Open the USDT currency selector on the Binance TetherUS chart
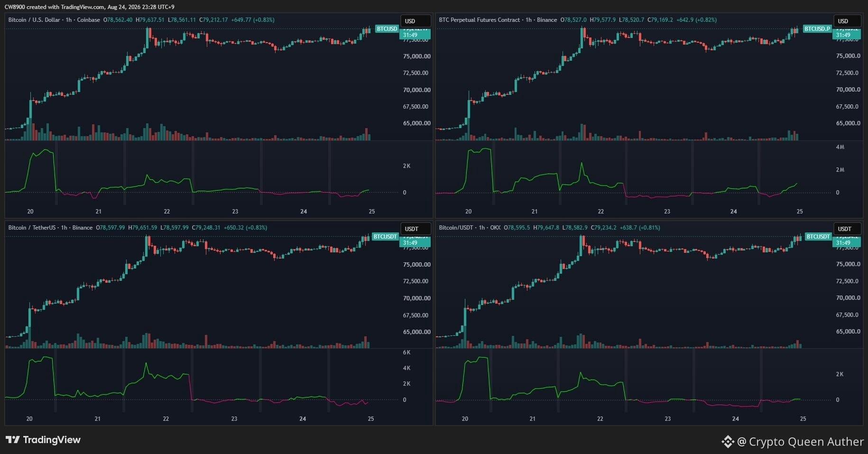Screen dimensions: 868x454 tap(416, 229)
